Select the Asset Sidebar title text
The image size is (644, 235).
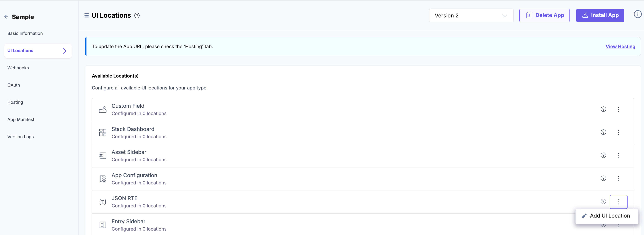click(129, 152)
